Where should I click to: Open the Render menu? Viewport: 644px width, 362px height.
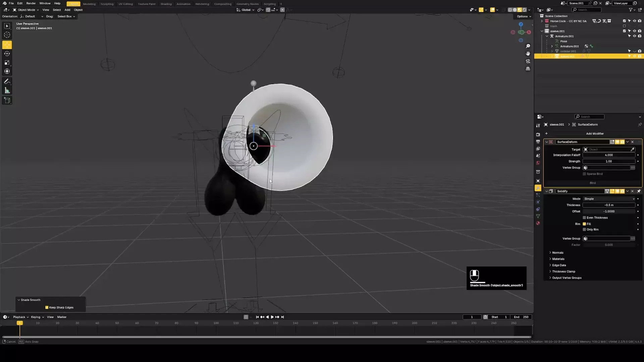[31, 3]
